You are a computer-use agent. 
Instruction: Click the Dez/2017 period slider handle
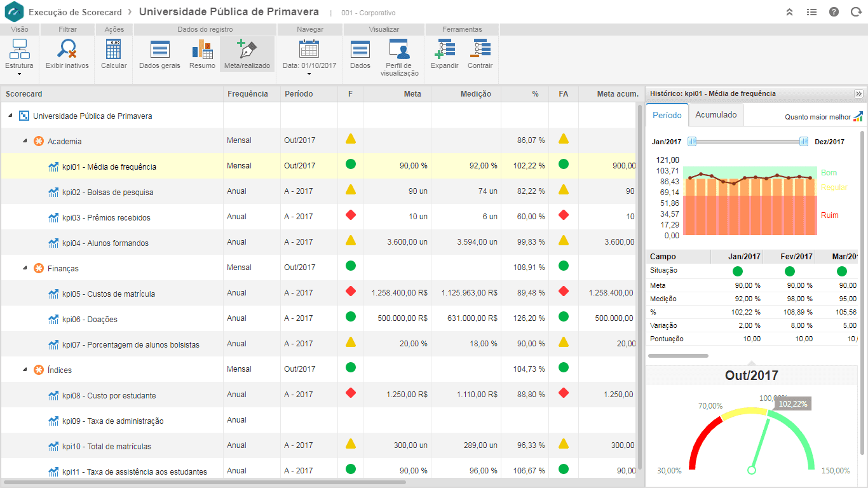pos(804,142)
